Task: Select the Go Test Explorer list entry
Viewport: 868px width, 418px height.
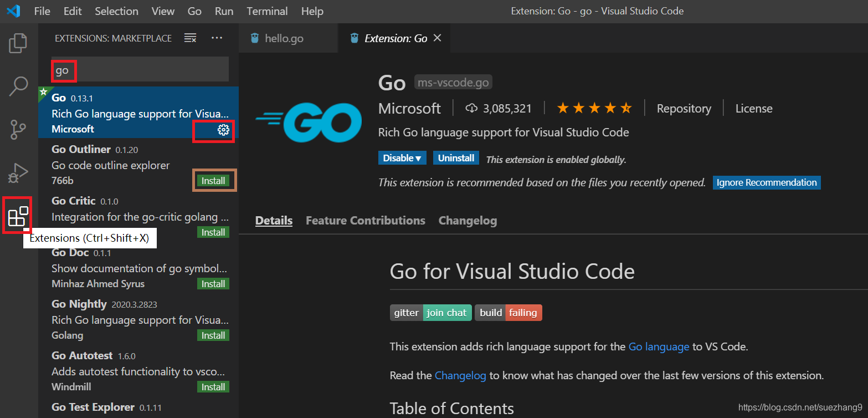Action: coord(138,407)
